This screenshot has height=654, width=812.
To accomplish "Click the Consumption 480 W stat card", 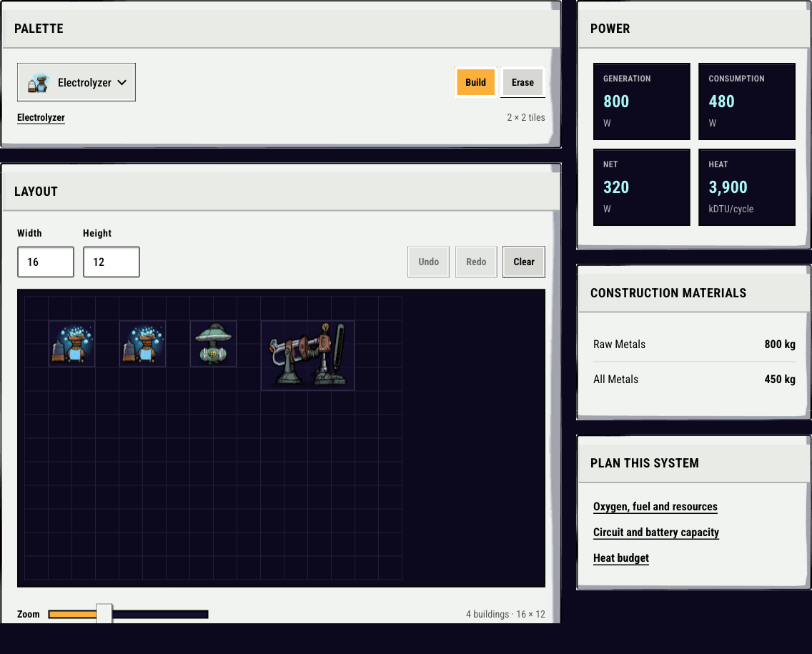I will (747, 101).
